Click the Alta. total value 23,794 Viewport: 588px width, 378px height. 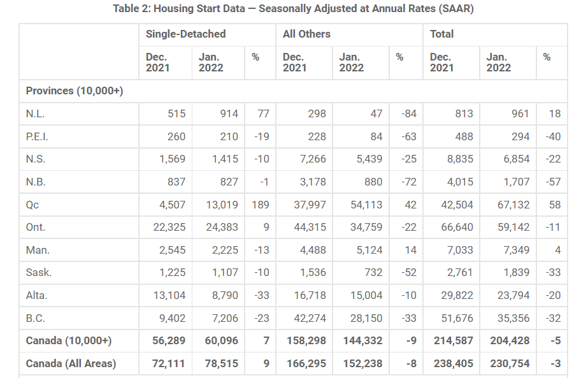507,296
